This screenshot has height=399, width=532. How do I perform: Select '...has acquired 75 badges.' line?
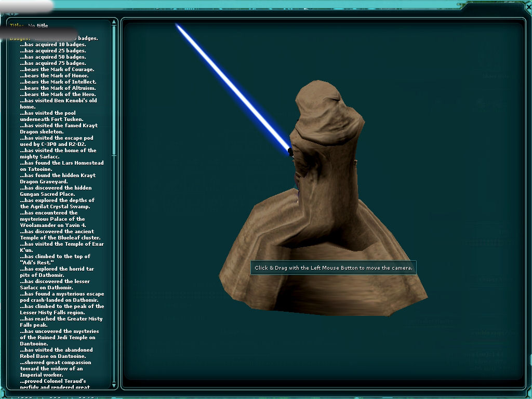pyautogui.click(x=53, y=63)
